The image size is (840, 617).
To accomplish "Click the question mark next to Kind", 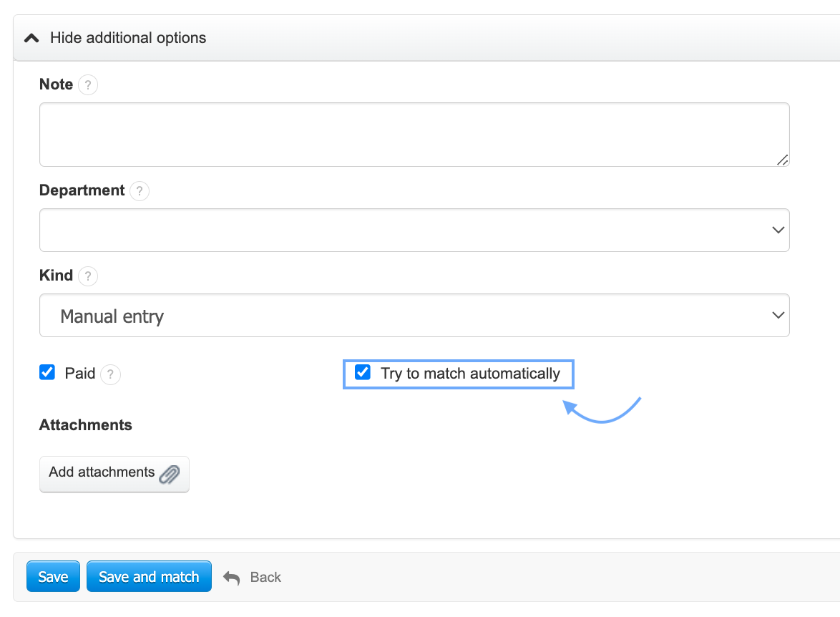I will pyautogui.click(x=87, y=276).
